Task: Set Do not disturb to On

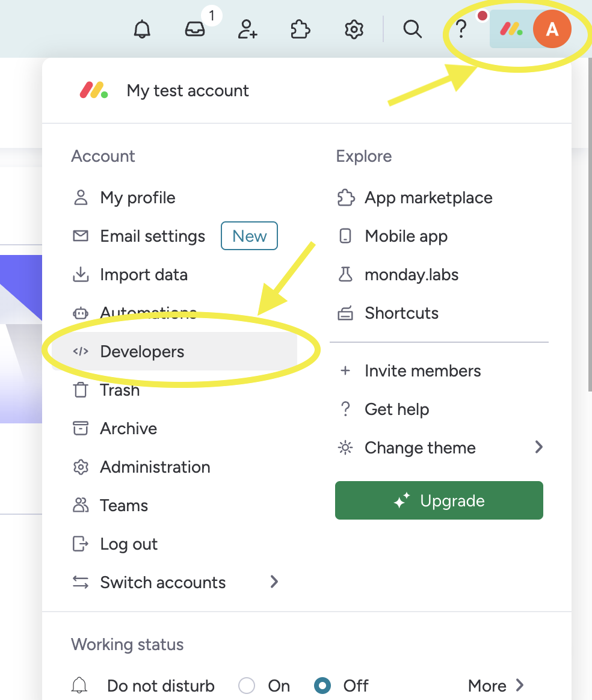Action: (x=246, y=686)
